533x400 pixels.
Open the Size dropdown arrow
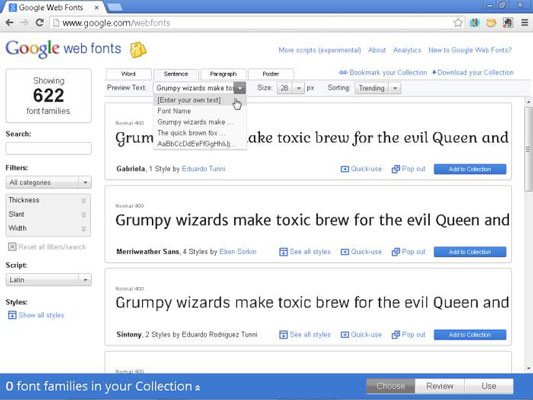click(298, 88)
